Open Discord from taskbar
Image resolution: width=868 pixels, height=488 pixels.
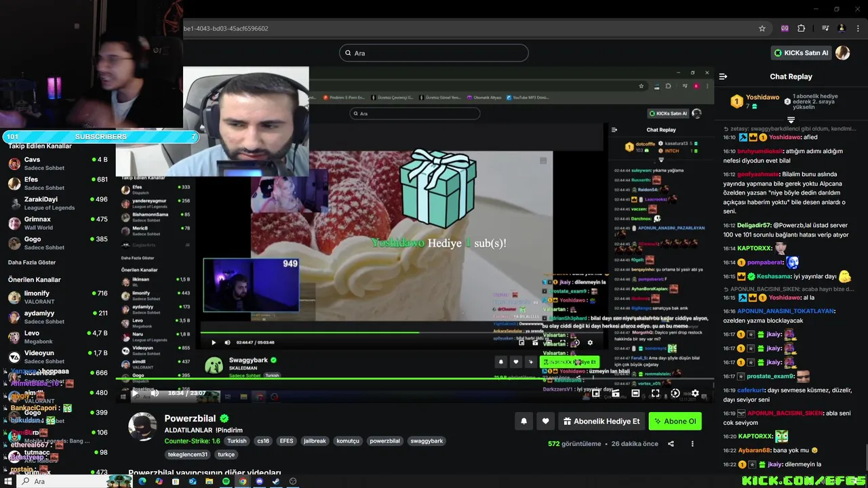(259, 481)
